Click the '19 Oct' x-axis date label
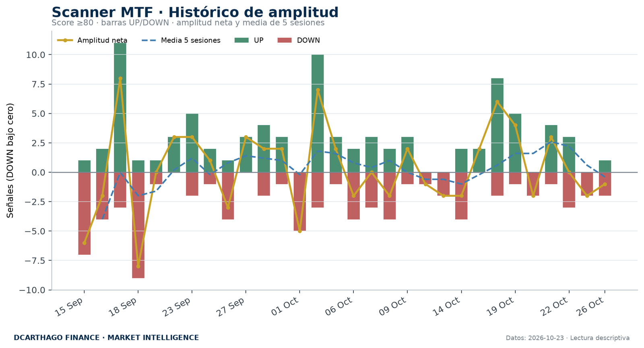This screenshot has height=348, width=644. click(501, 307)
